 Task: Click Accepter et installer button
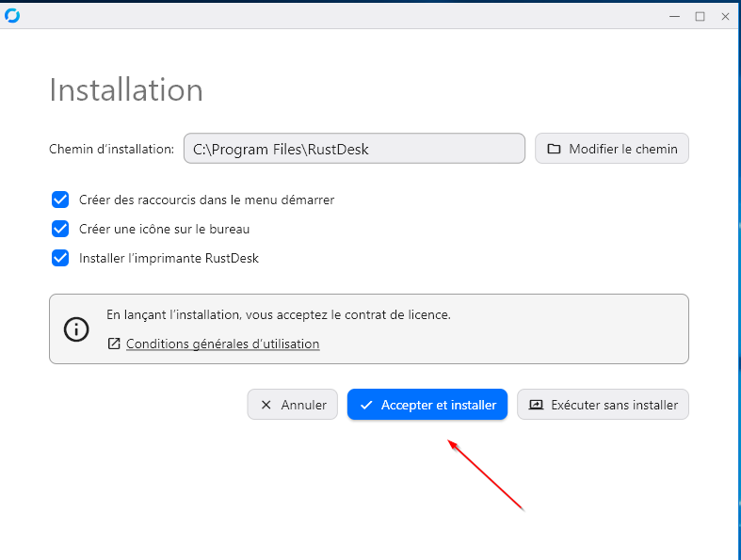[x=427, y=405]
